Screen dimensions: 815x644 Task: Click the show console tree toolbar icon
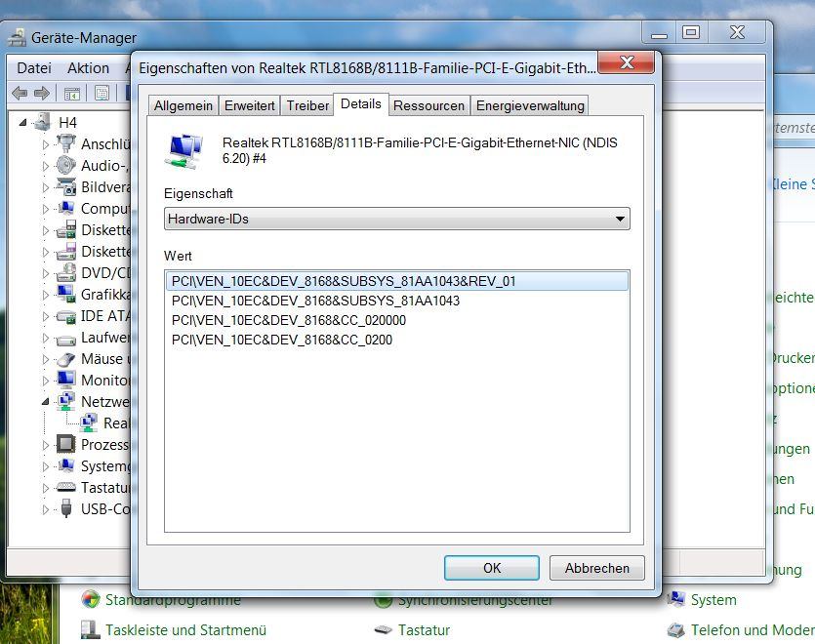pyautogui.click(x=71, y=94)
